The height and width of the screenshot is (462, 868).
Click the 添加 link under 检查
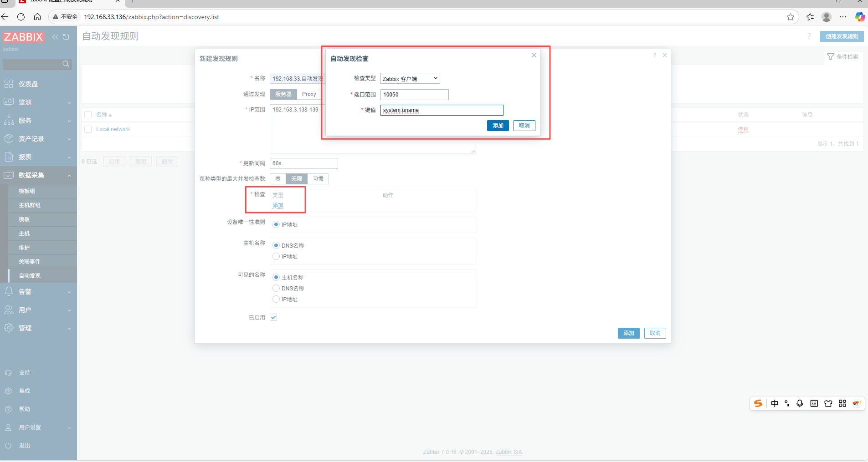coord(278,205)
